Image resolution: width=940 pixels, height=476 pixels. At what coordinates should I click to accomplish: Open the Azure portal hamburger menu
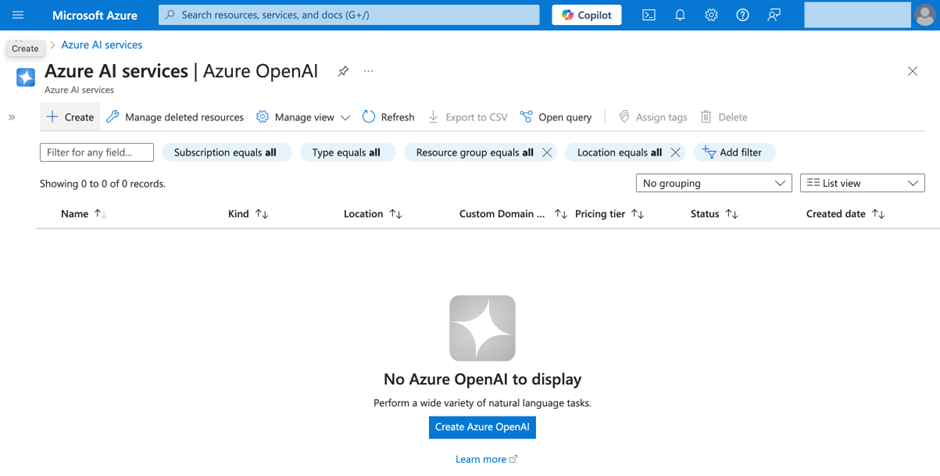tap(18, 15)
